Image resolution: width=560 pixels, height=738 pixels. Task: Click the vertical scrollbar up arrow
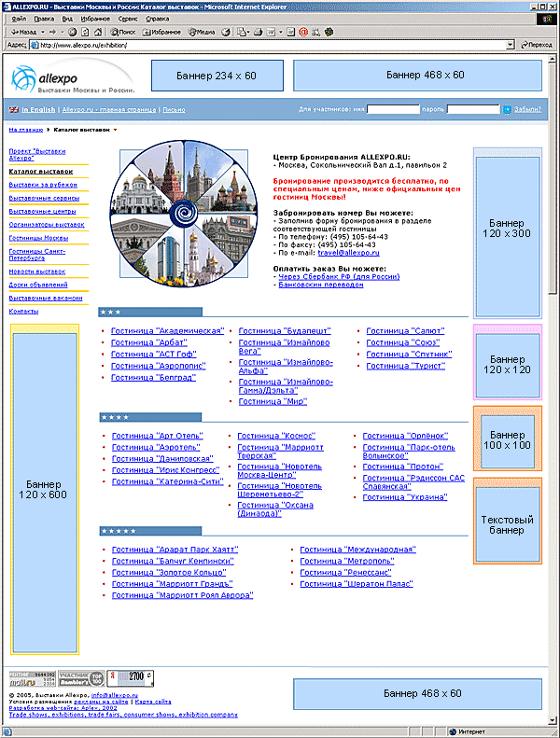553,58
